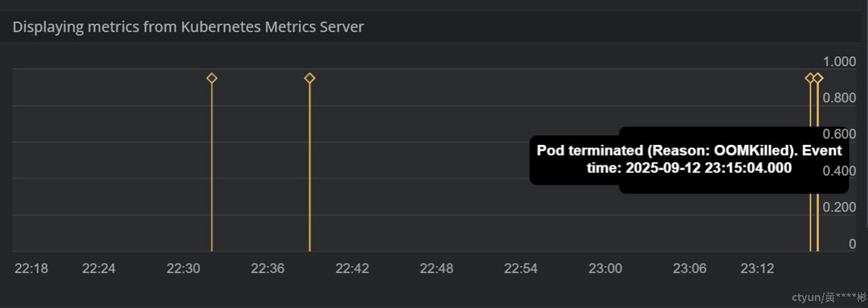Click the 22:54 time axis label
868x308 pixels.
pos(520,269)
